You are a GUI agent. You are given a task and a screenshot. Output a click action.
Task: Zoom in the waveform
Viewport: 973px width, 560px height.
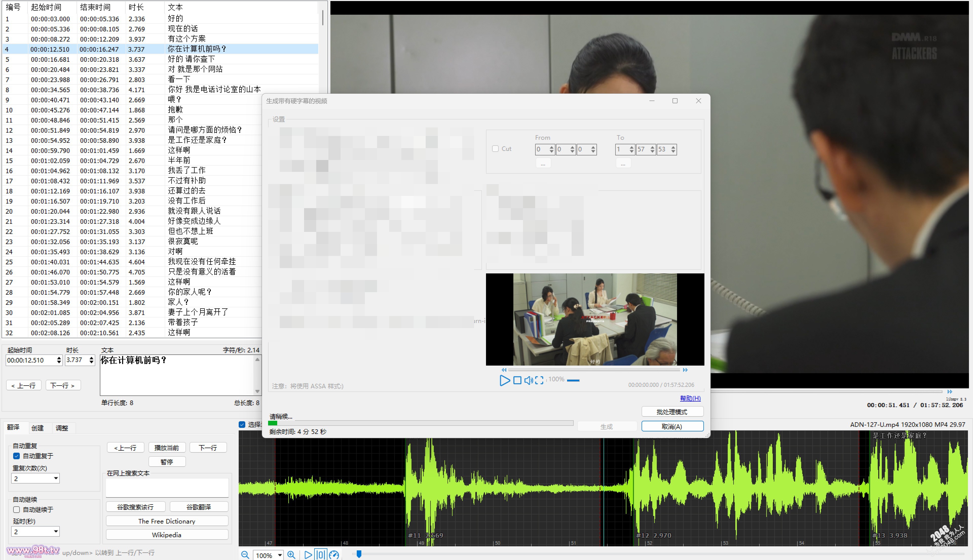(x=291, y=555)
